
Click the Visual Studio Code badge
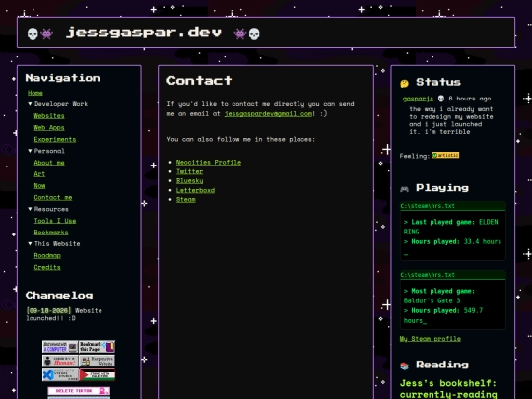coord(60,375)
